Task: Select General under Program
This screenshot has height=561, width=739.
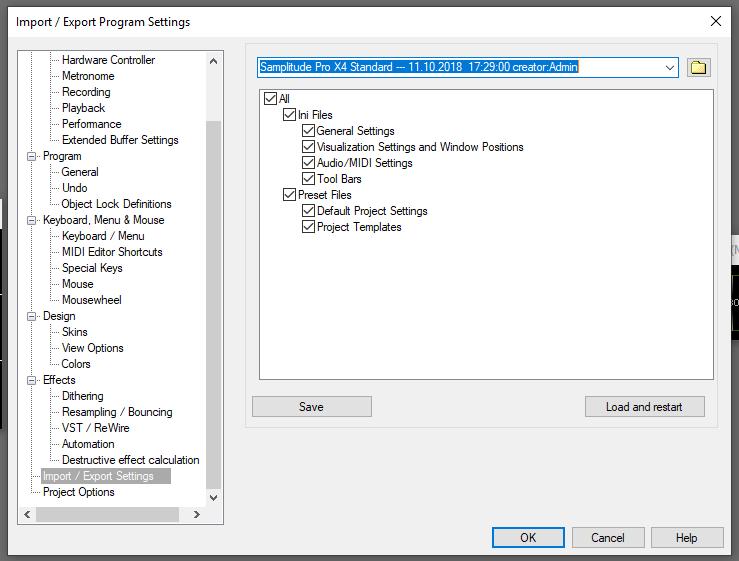Action: (x=80, y=172)
